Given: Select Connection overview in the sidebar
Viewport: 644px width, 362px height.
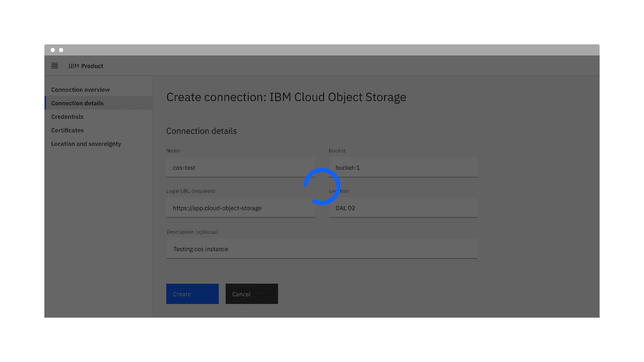Looking at the screenshot, I should (80, 89).
